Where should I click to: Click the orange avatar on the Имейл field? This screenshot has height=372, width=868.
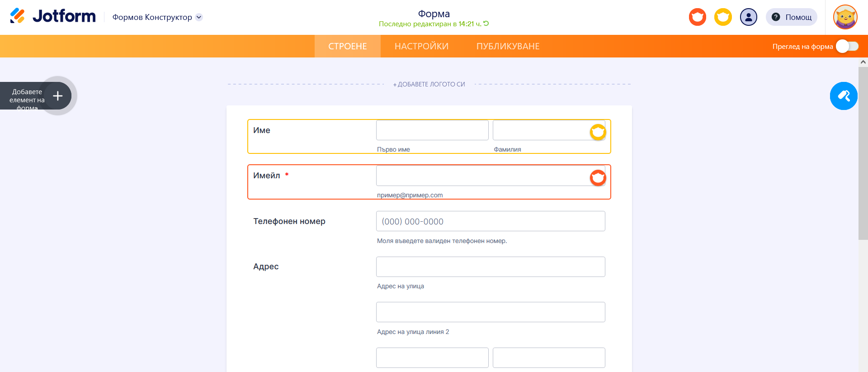598,178
